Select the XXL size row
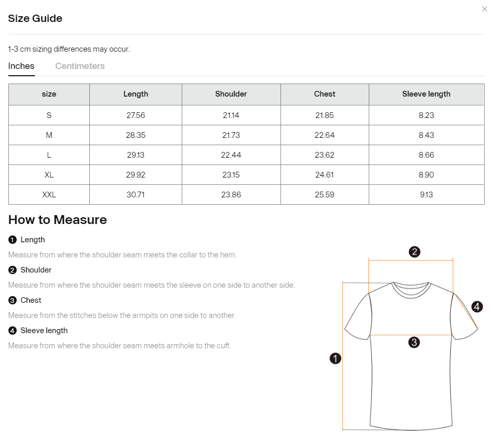The image size is (493, 448). coord(49,194)
